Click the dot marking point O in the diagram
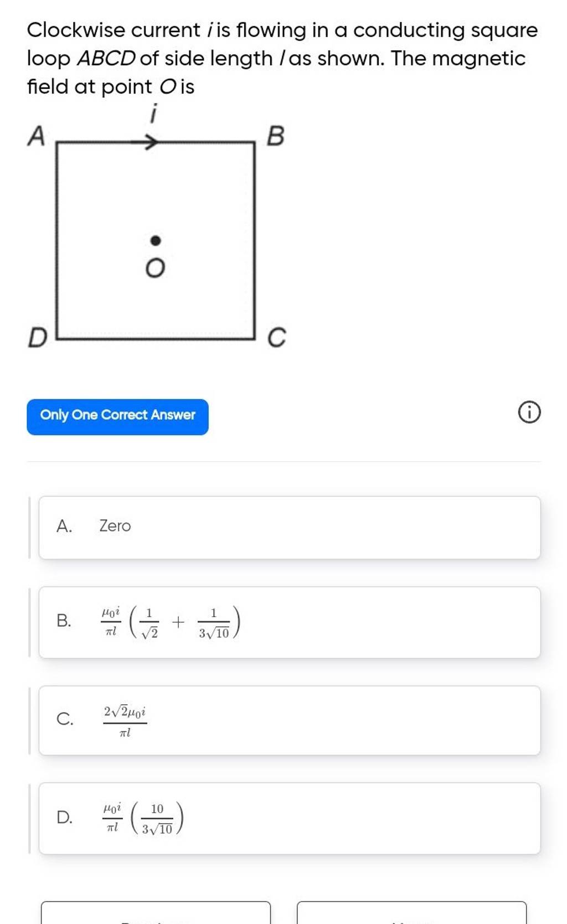The width and height of the screenshot is (567, 924). point(157,241)
